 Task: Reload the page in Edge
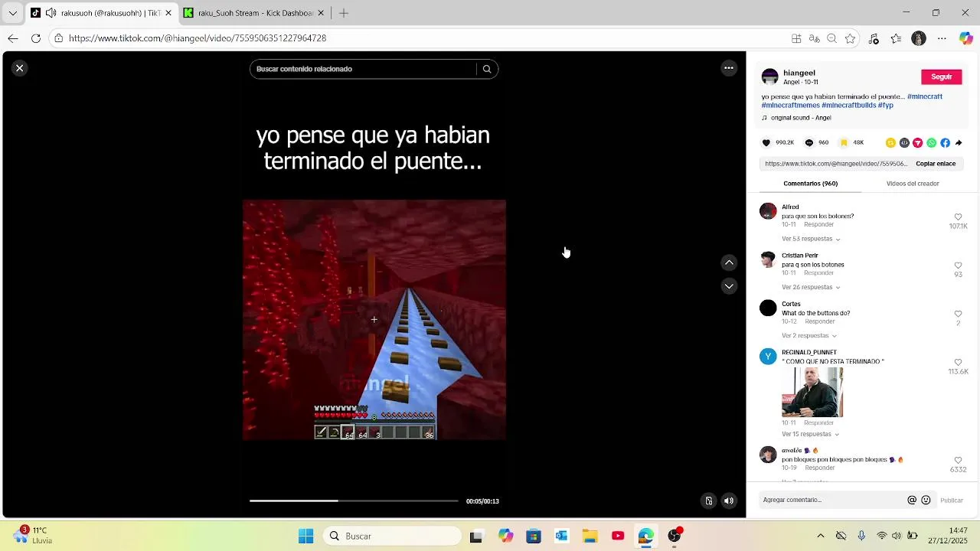(x=36, y=38)
